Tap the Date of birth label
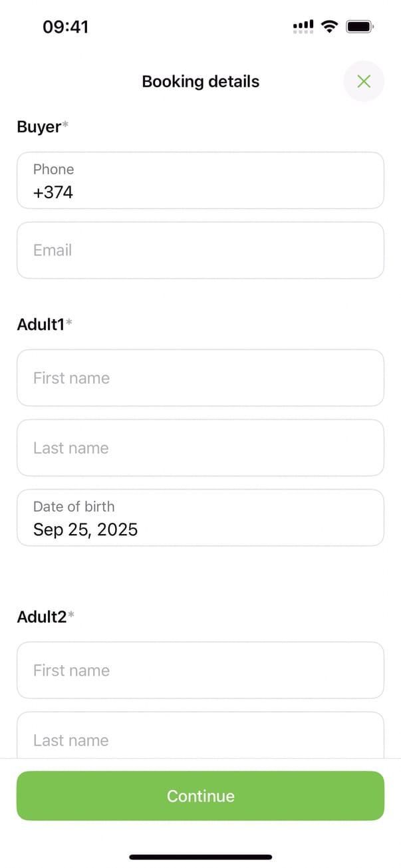Screen dimensions: 401x868 click(x=74, y=506)
